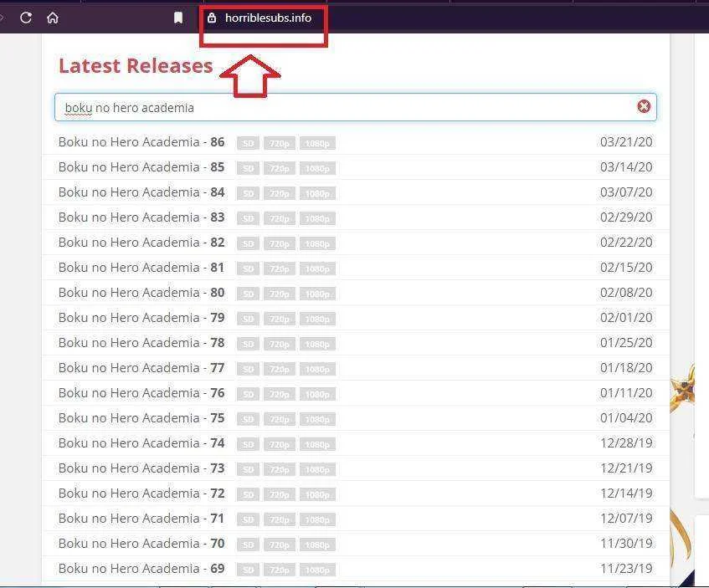Download SD for episode 86
The image size is (709, 588).
(x=248, y=143)
